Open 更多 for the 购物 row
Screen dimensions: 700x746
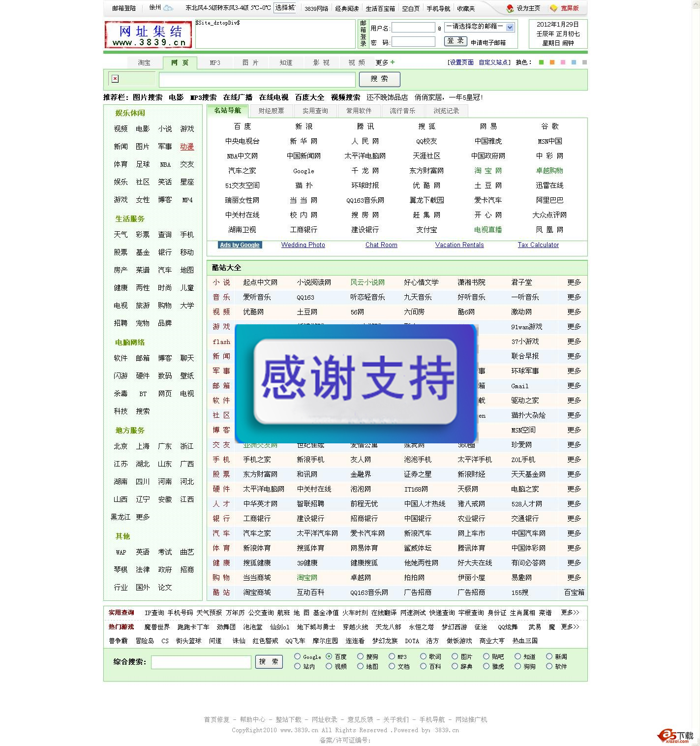(x=574, y=578)
